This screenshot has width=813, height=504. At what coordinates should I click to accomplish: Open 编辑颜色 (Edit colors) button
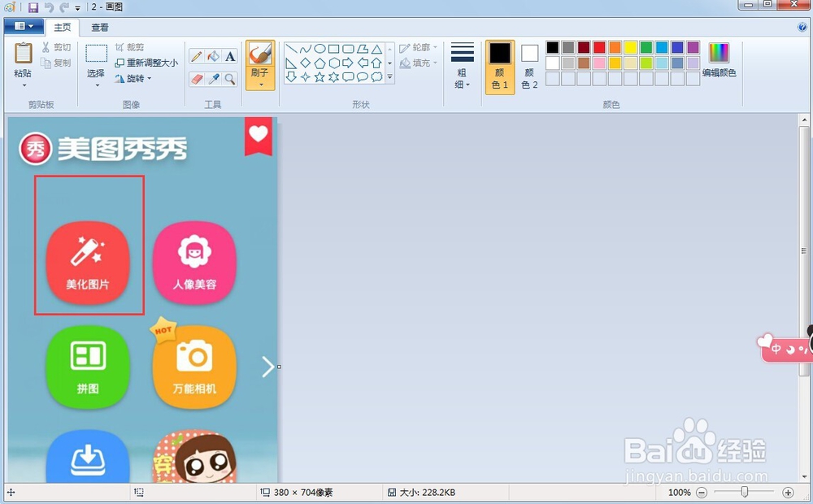(720, 60)
